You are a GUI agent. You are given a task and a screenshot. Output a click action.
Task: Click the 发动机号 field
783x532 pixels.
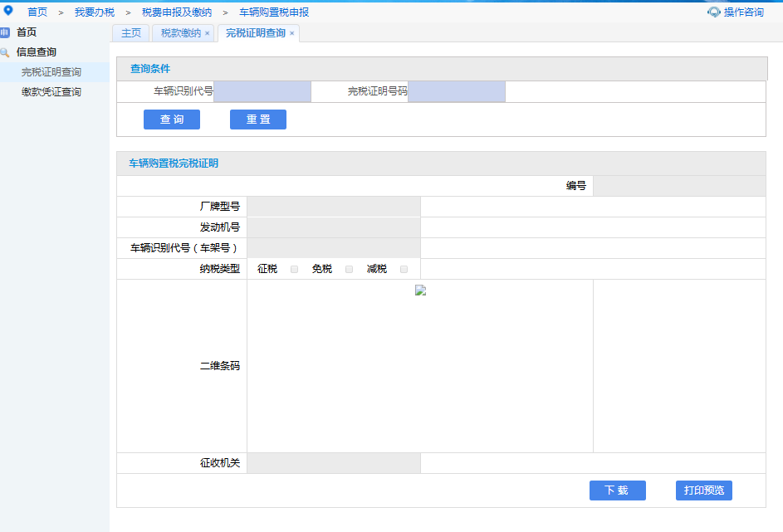click(334, 227)
